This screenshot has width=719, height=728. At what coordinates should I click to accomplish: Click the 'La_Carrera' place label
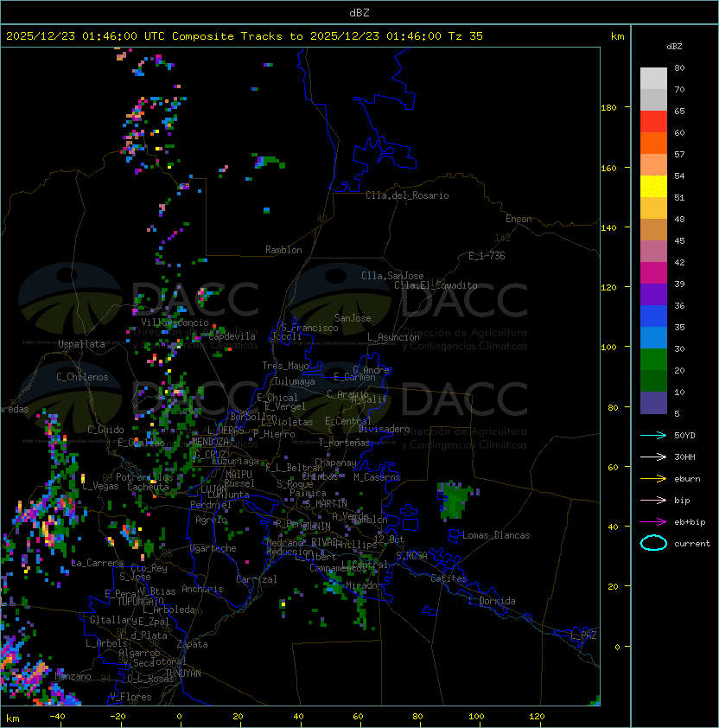point(98,563)
